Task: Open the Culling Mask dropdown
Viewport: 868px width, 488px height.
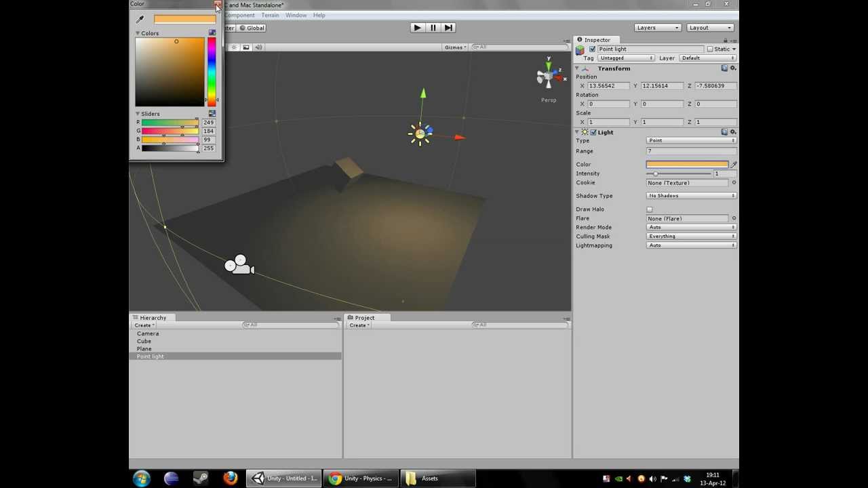Action: [691, 237]
